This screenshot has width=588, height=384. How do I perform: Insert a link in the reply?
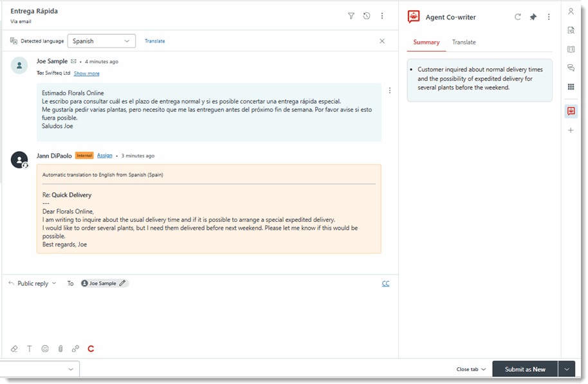pos(75,349)
